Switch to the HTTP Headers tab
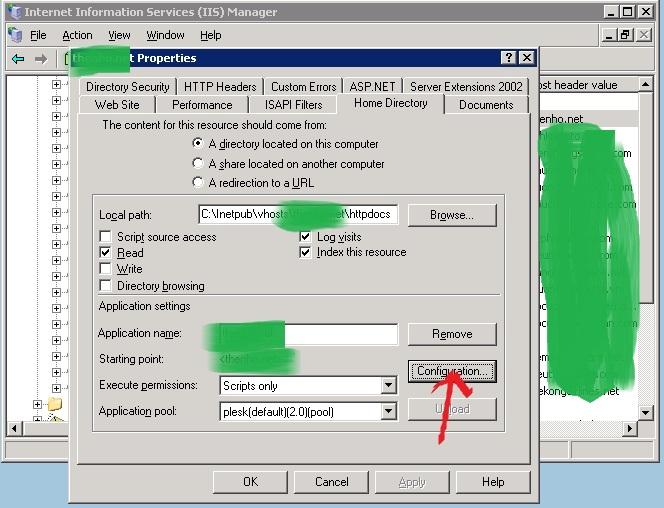Image resolution: width=664 pixels, height=508 pixels. 220,87
